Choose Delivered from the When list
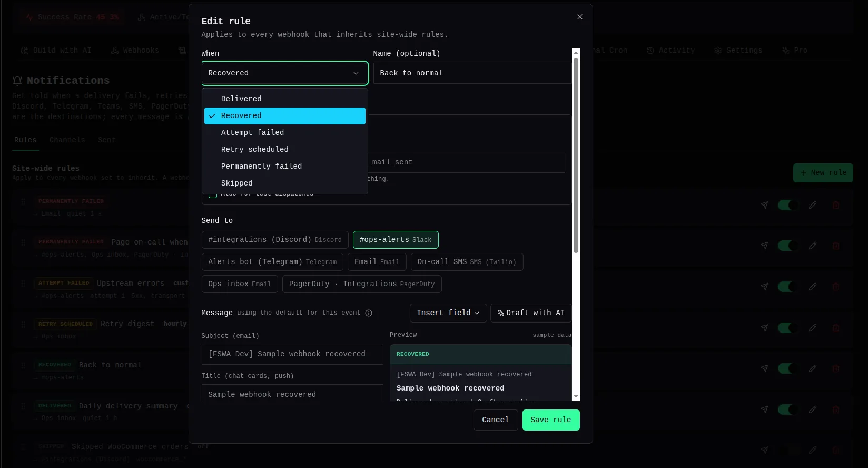The width and height of the screenshot is (868, 468). (284, 99)
